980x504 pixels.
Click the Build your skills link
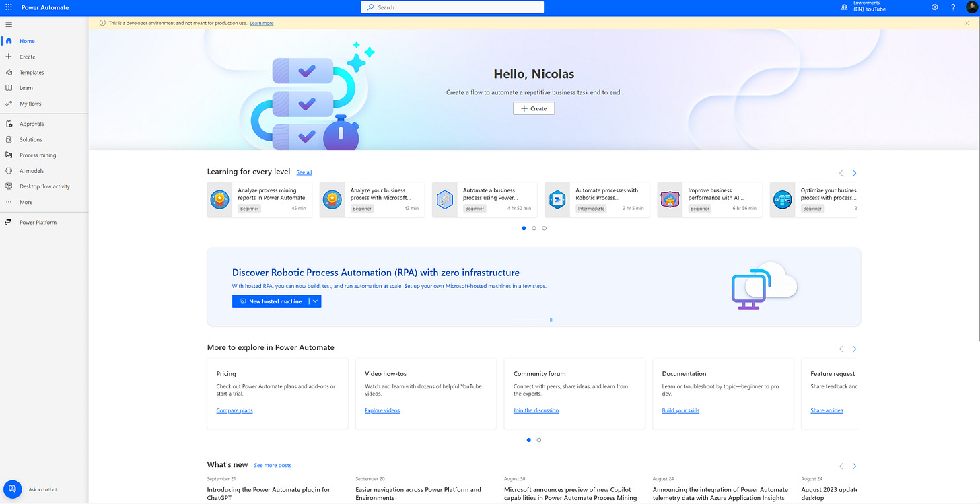tap(680, 410)
